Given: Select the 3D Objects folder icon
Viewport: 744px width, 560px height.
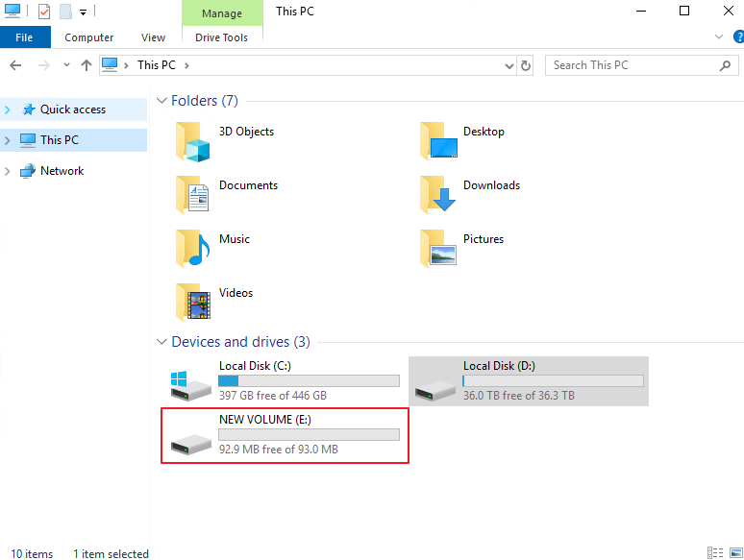Looking at the screenshot, I should pyautogui.click(x=192, y=142).
